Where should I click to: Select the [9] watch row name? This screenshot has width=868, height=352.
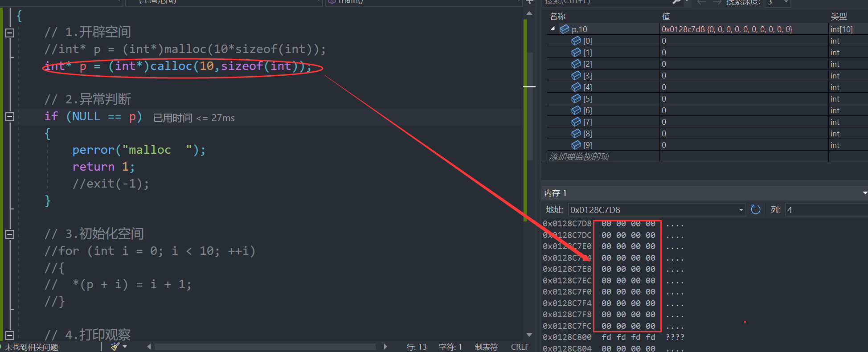[x=588, y=145]
